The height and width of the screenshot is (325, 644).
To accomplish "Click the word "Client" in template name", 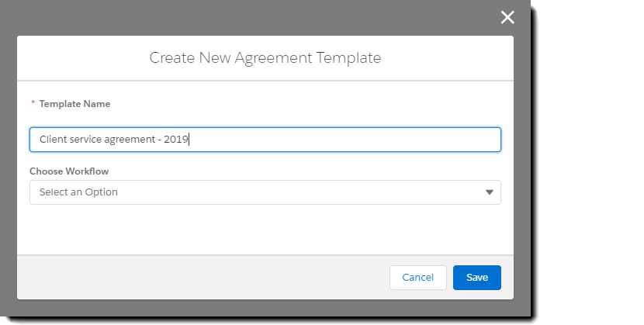I will tap(54, 140).
